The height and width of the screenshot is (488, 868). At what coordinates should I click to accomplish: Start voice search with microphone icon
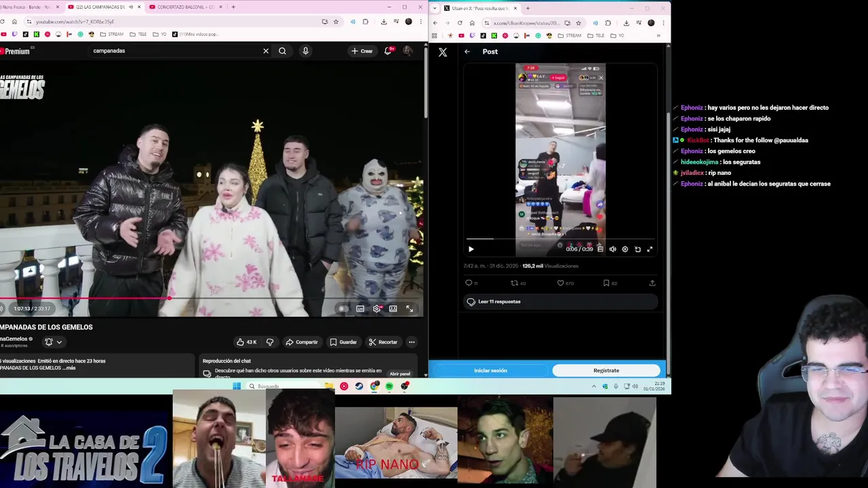305,51
